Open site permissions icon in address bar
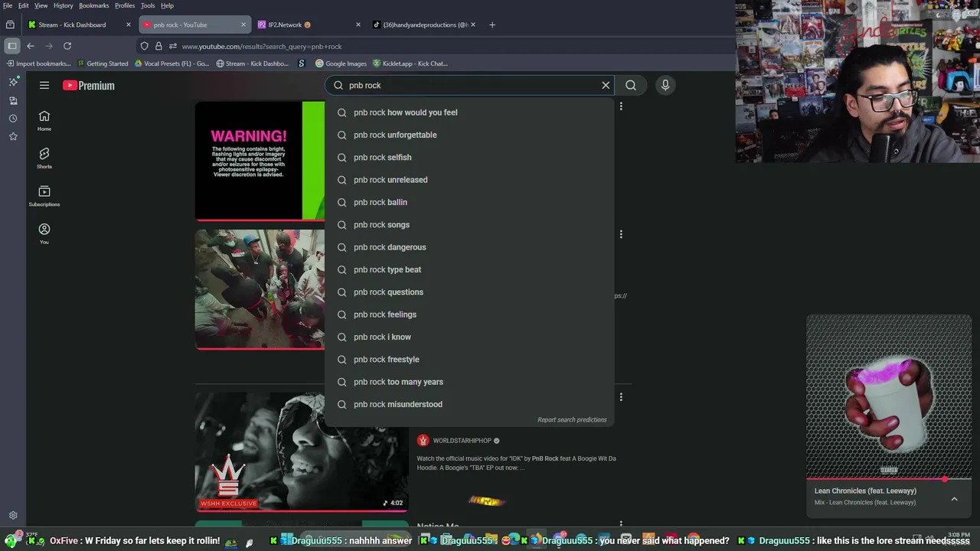Viewport: 980px width, 551px height. 172,46
